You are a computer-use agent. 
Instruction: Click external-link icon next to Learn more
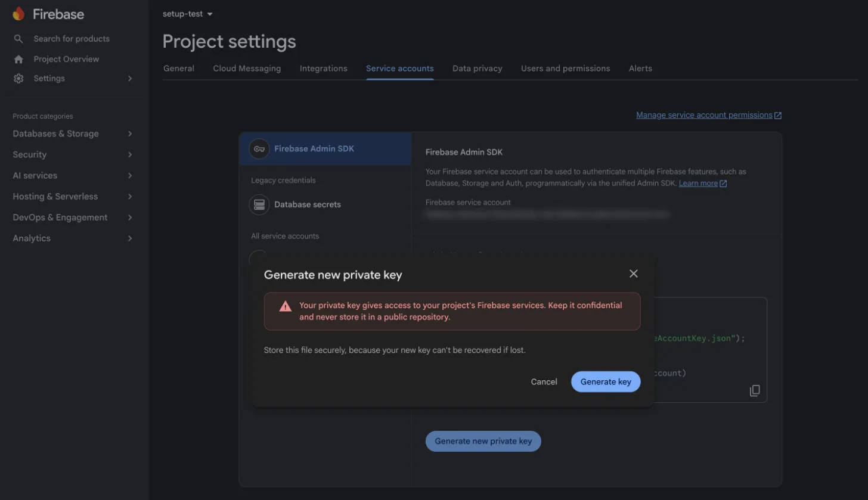pyautogui.click(x=723, y=184)
